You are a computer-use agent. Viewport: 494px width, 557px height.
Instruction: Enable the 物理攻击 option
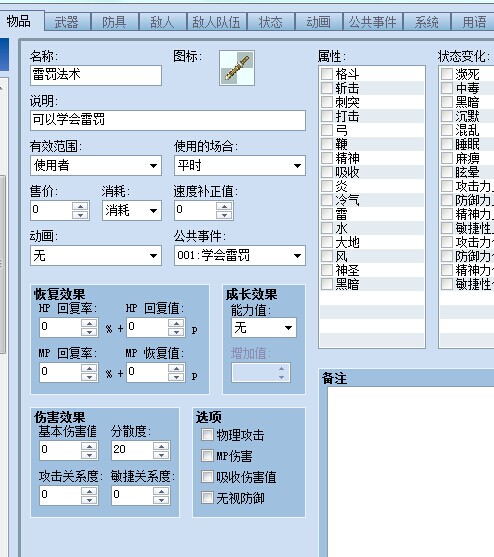click(x=207, y=434)
